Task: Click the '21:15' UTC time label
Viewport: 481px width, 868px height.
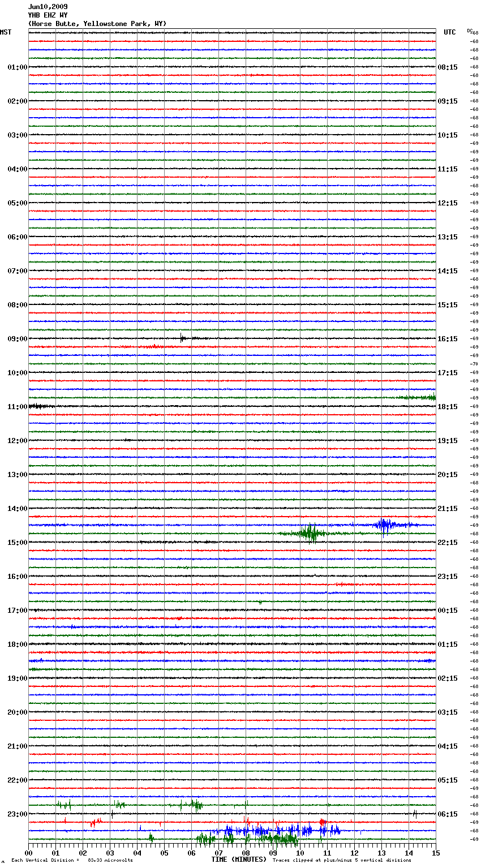Action: [448, 509]
